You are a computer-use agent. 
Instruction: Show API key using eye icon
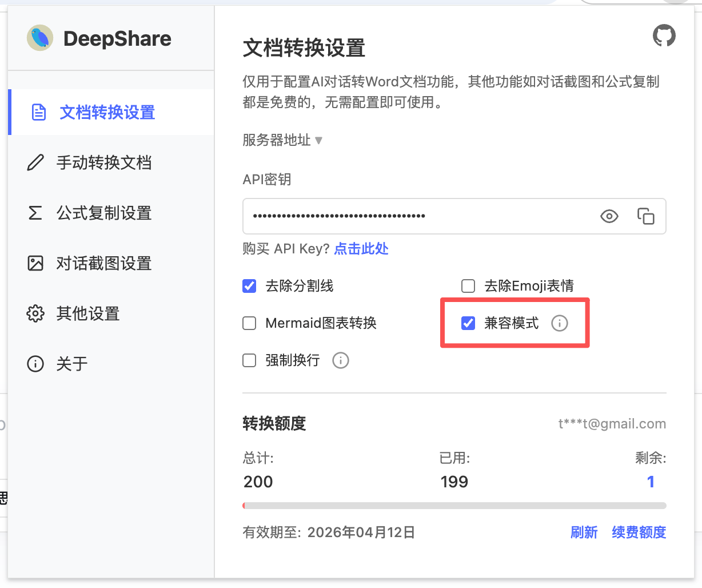point(609,216)
